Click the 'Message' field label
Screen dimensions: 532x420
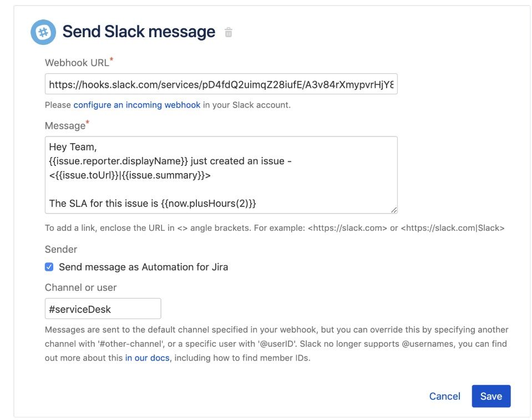[65, 126]
